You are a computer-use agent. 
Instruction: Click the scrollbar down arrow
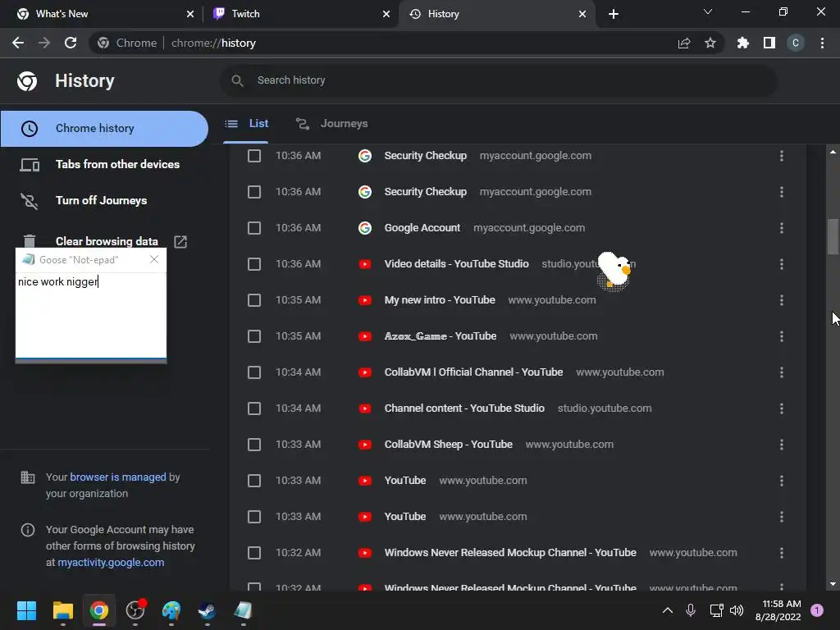[x=833, y=584]
